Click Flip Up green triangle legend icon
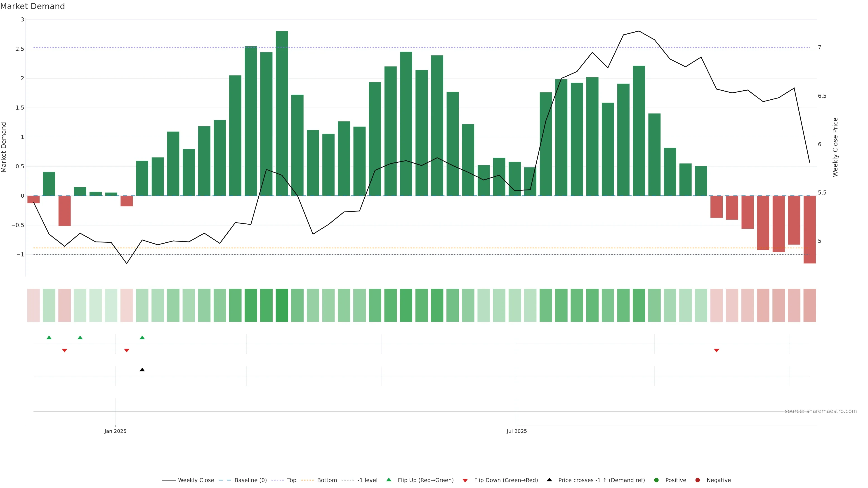This screenshot has width=868, height=488. (389, 480)
